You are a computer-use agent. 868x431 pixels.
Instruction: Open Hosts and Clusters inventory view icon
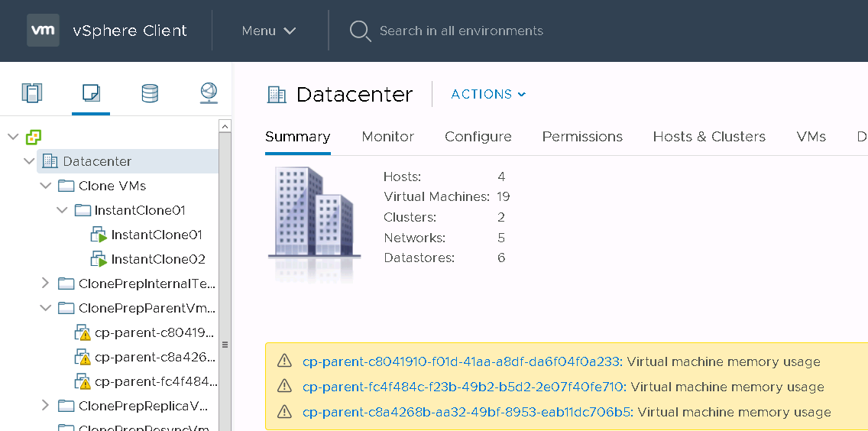[32, 92]
